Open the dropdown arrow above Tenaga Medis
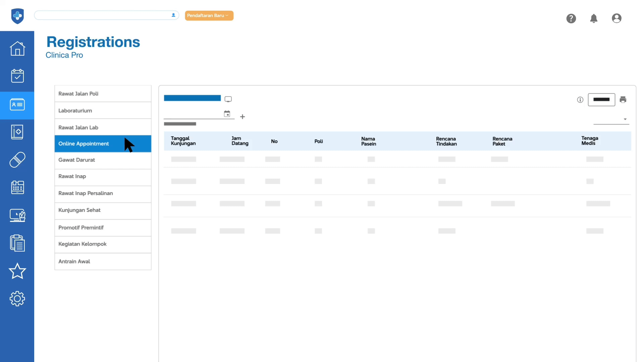644x362 pixels. 625,119
